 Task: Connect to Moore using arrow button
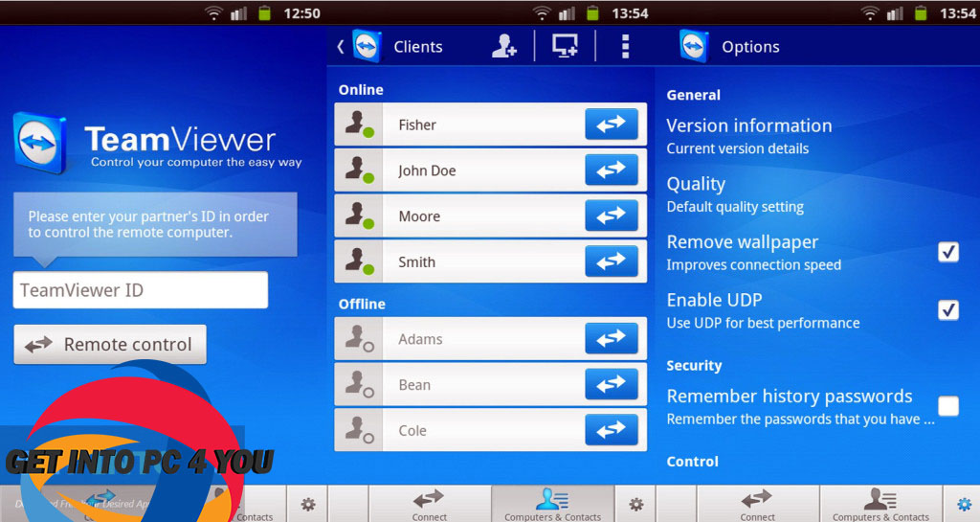612,216
